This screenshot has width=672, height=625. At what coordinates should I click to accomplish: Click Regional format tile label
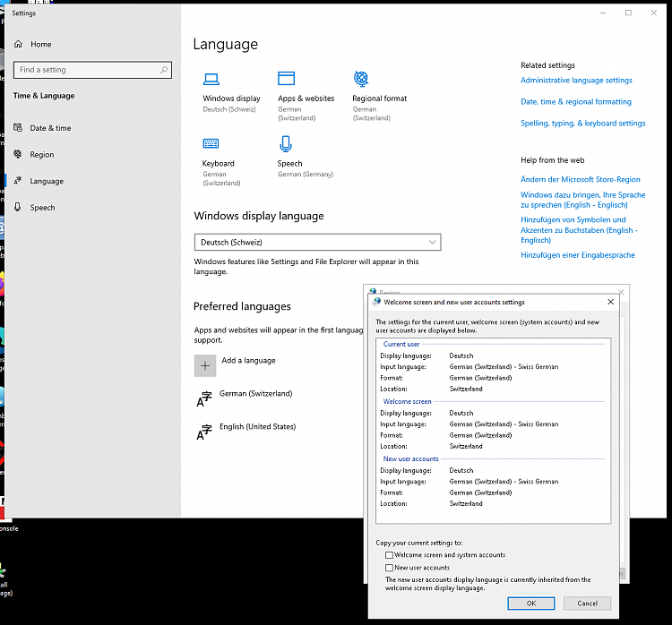[x=379, y=98]
